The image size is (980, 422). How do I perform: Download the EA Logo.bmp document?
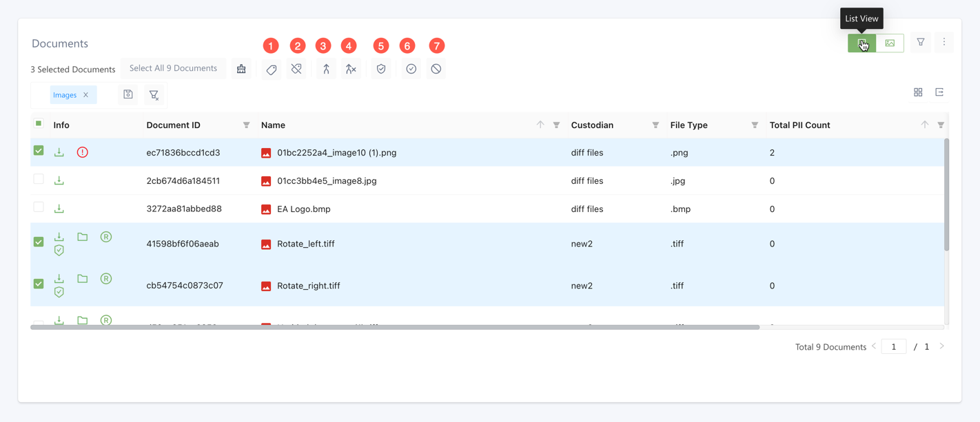tap(59, 209)
